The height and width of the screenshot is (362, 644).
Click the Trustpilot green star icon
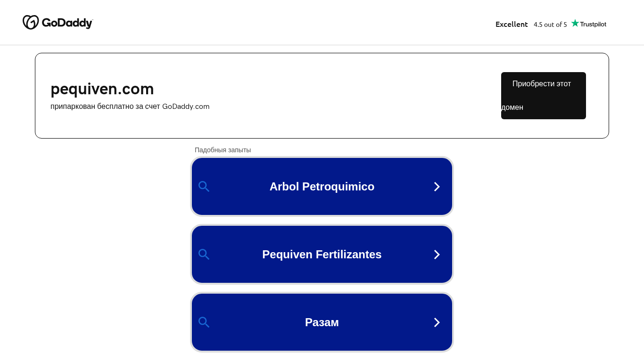pos(575,23)
